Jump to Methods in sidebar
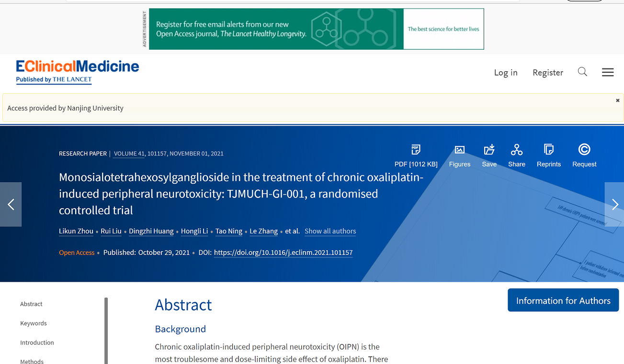This screenshot has height=364, width=624. [32, 361]
